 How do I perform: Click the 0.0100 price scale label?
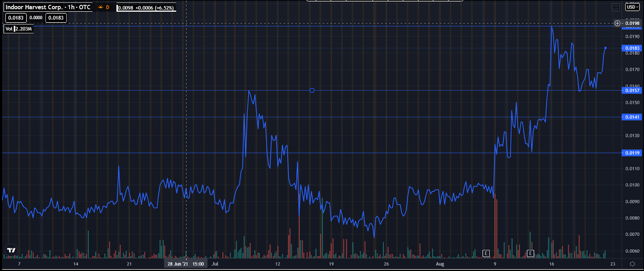pos(632,185)
